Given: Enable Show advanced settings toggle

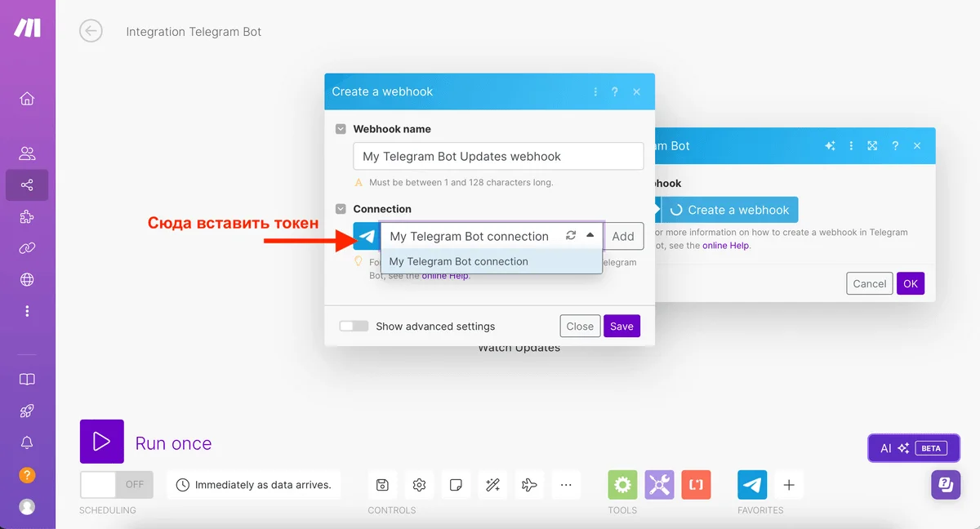Looking at the screenshot, I should point(354,327).
